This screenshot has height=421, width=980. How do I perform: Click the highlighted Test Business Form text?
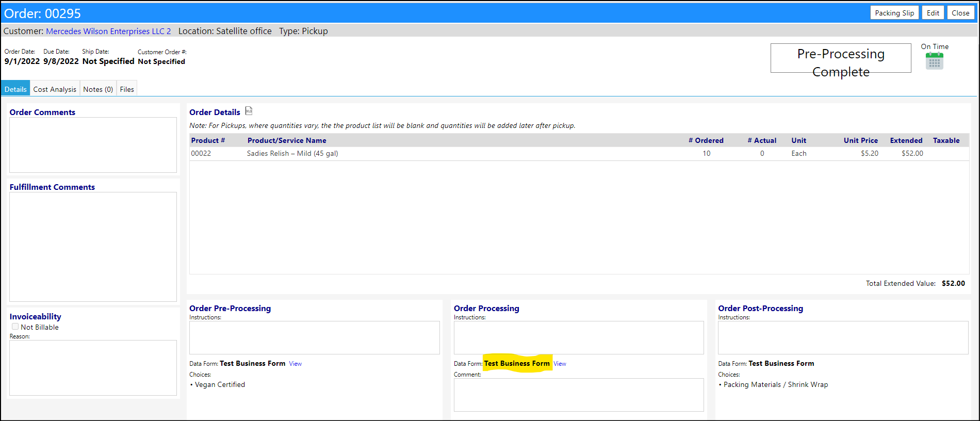tap(517, 363)
